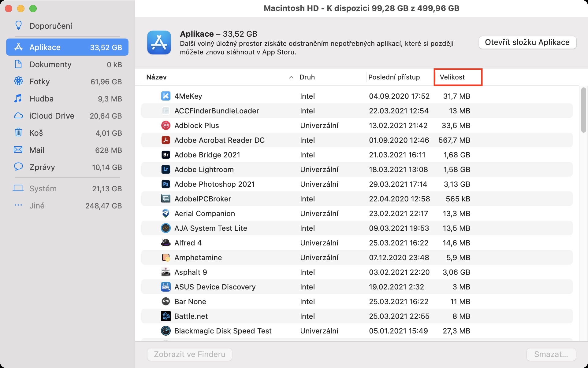
Task: Sort list by Poslední přístup column
Action: [394, 77]
